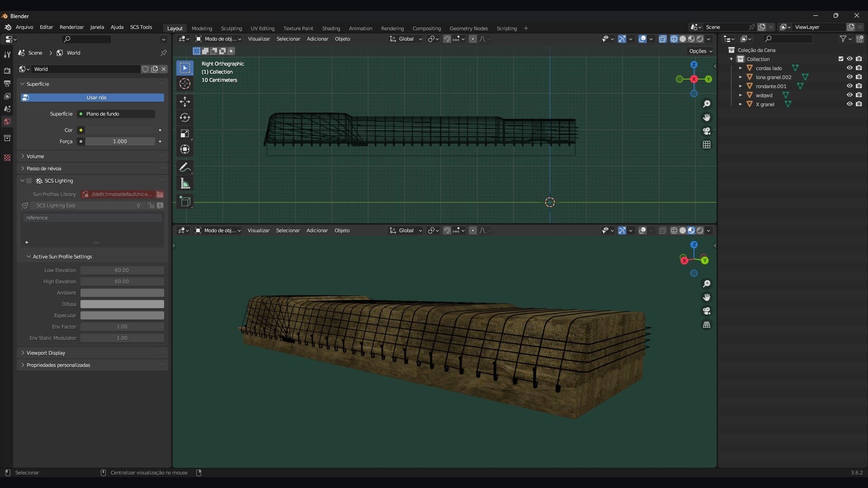868x488 pixels.
Task: Click the pan hand icon in upper viewport
Action: tap(707, 117)
